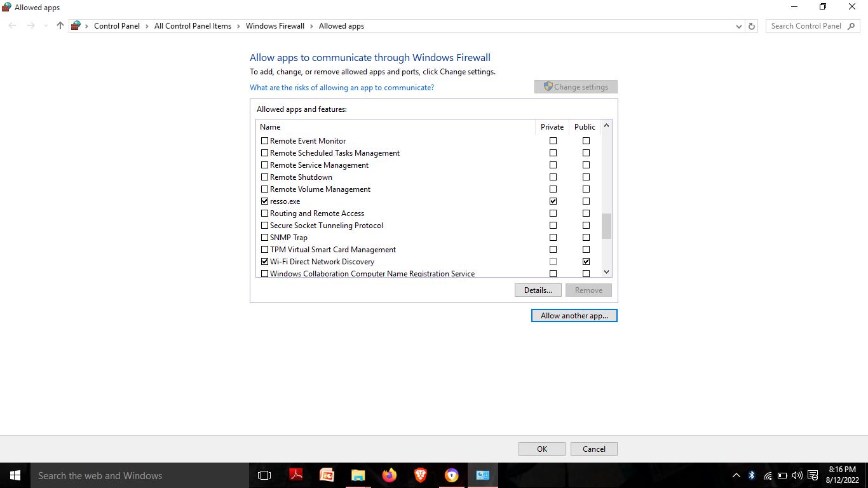This screenshot has height=488, width=868.
Task: Click Allow another app button
Action: click(574, 316)
